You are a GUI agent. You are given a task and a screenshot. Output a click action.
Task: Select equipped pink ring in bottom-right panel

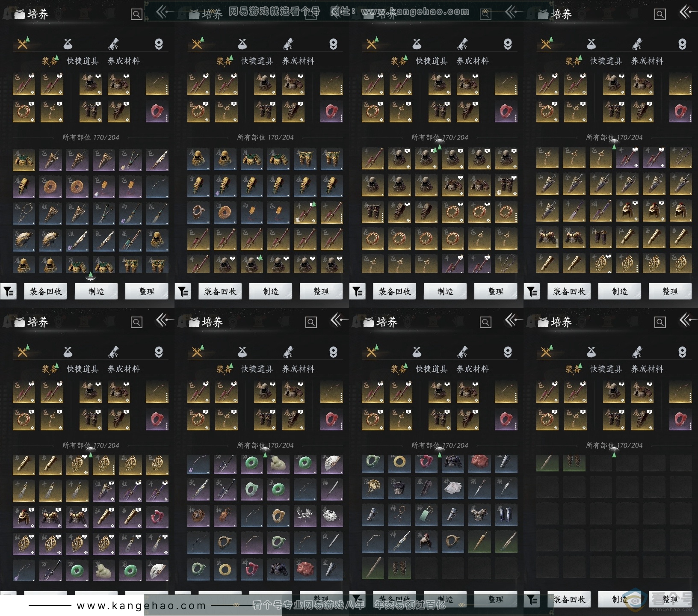click(x=680, y=420)
